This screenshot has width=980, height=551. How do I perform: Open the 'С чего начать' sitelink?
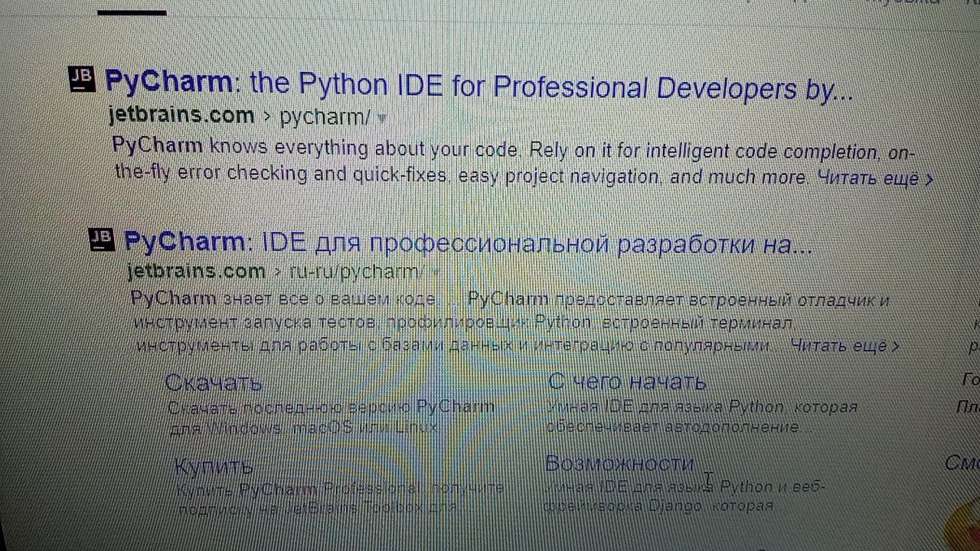pyautogui.click(x=628, y=381)
